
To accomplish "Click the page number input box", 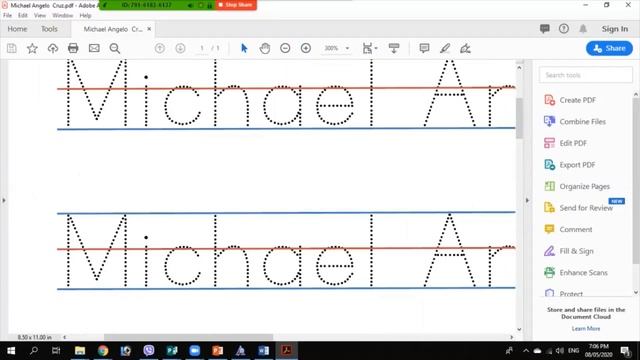I will click(202, 48).
